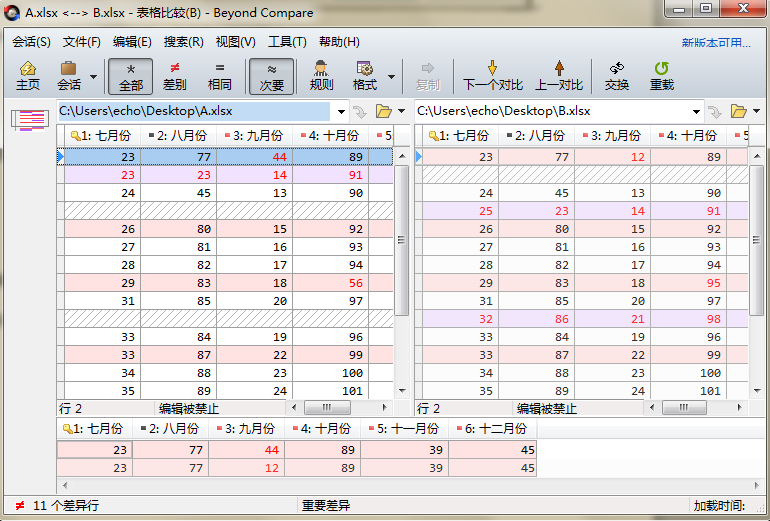Expand the left browse folder dropdown arrow
Viewport: 770px width, 521px height.
402,111
